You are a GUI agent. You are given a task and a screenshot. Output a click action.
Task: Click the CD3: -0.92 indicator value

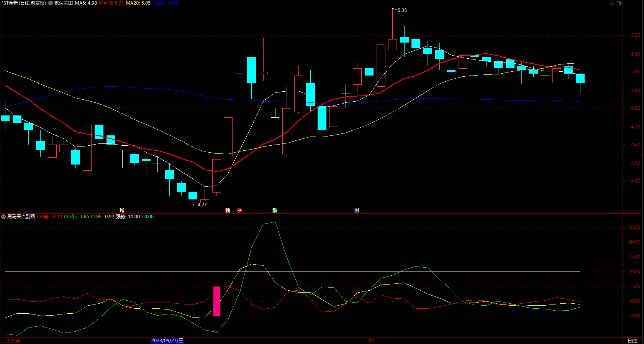point(103,217)
